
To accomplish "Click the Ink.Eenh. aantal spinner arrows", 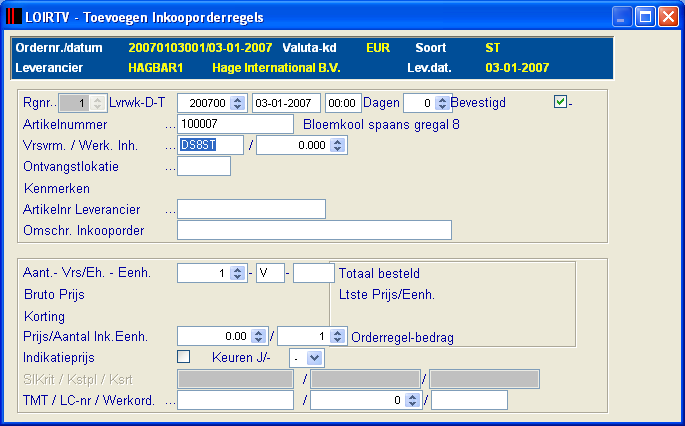I will (337, 336).
